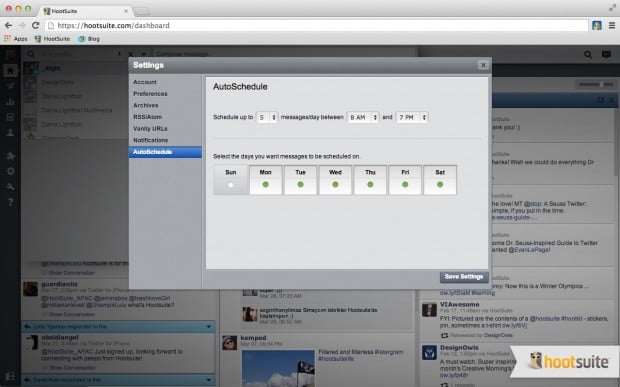Viewport: 620px width, 387px height.
Task: Open a new browser tab
Action: pos(142,11)
